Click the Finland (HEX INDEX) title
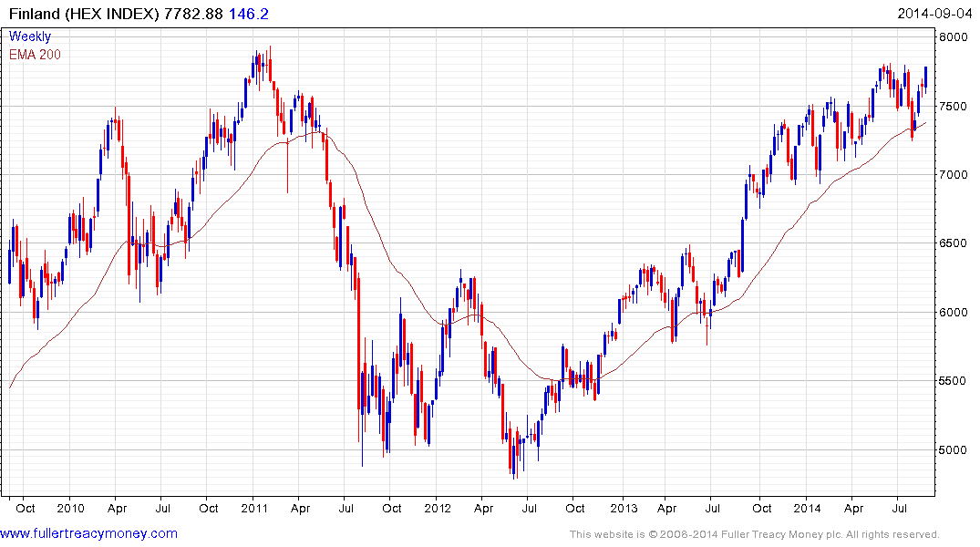 point(85,14)
